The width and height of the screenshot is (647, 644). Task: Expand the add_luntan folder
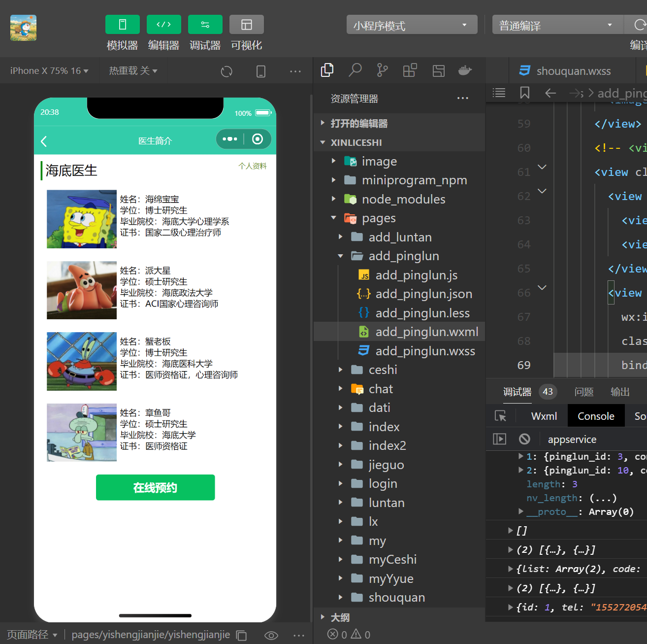point(399,237)
